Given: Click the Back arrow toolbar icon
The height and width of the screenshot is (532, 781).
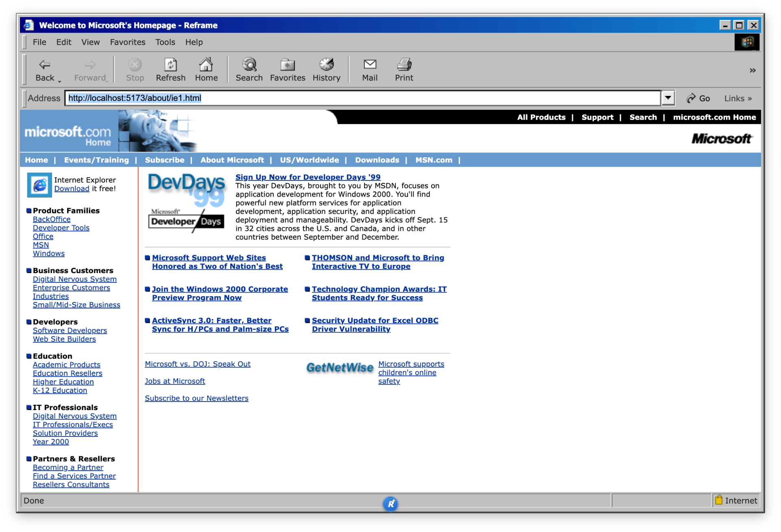Looking at the screenshot, I should (x=44, y=64).
